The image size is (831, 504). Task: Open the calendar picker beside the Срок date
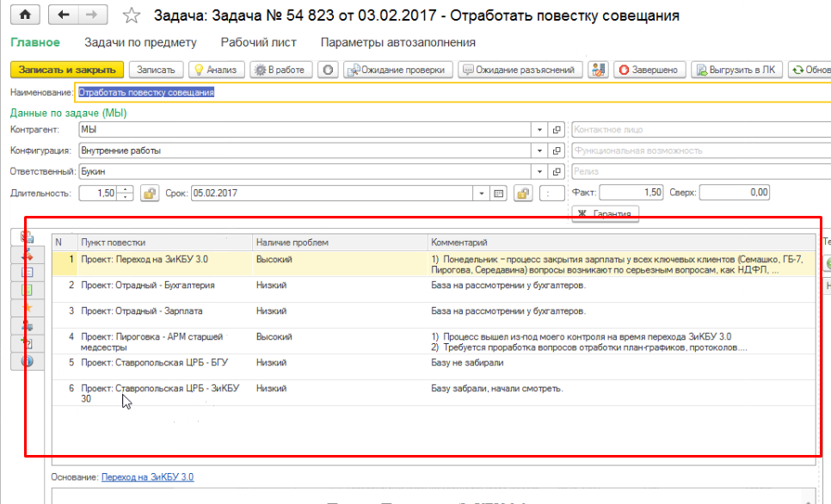tap(497, 191)
